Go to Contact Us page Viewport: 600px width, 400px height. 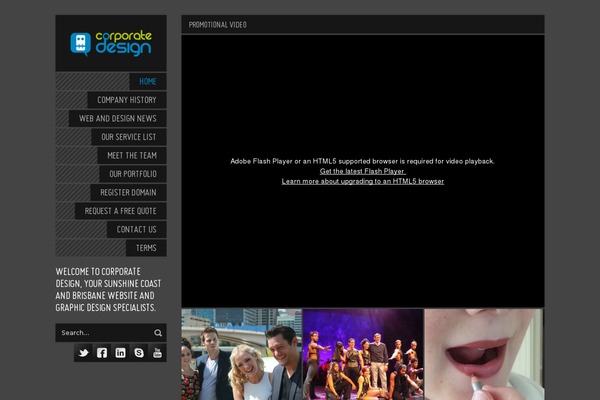(x=137, y=229)
